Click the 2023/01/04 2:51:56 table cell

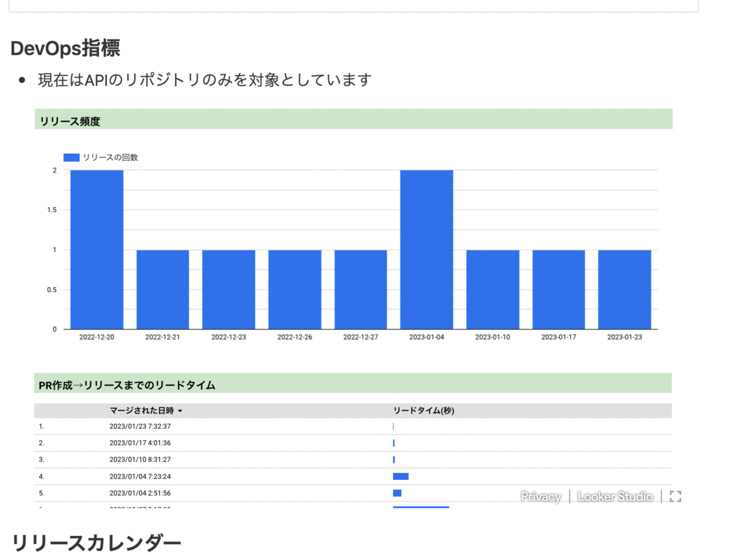coord(140,493)
